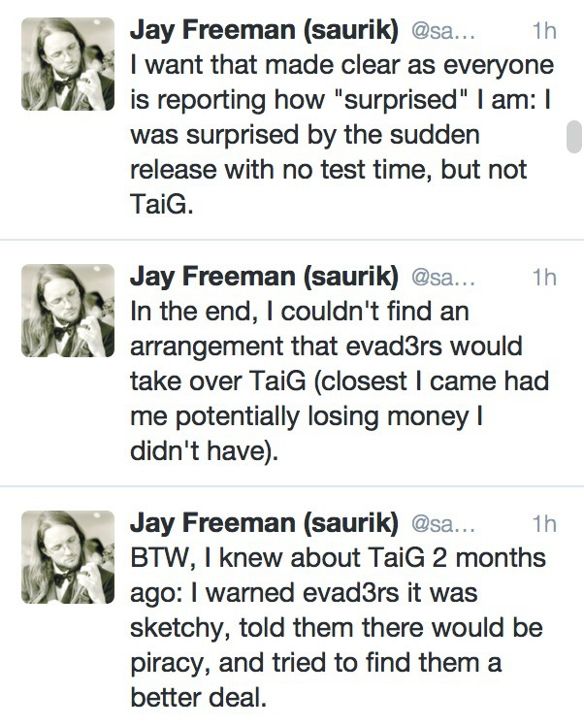584x728 pixels.
Task: Click avatar beside 'I want that made clear' tweet
Action: (x=68, y=64)
